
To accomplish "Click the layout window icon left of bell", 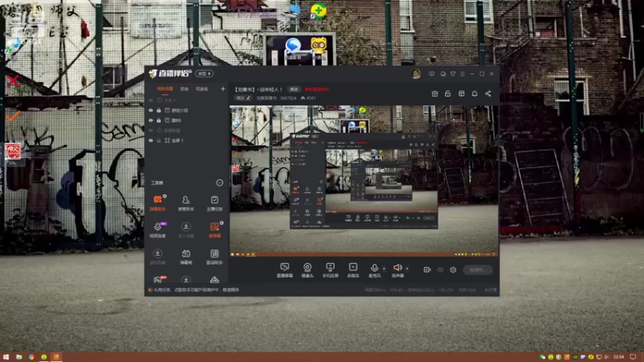I will pyautogui.click(x=461, y=93).
